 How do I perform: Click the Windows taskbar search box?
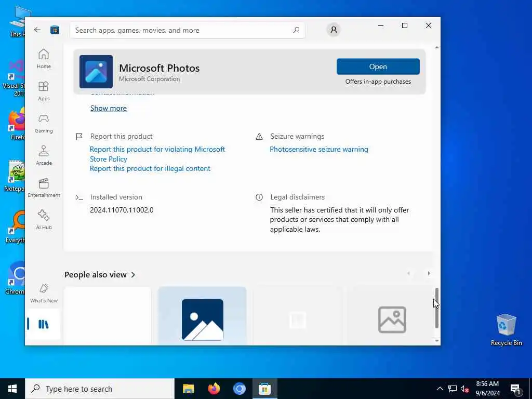tap(100, 389)
